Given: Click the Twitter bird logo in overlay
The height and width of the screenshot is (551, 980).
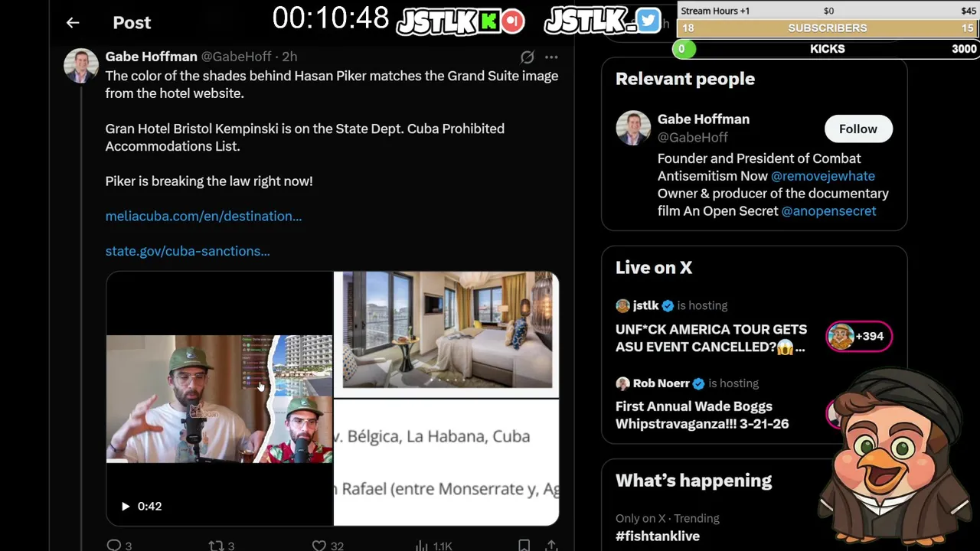Looking at the screenshot, I should click(x=648, y=21).
